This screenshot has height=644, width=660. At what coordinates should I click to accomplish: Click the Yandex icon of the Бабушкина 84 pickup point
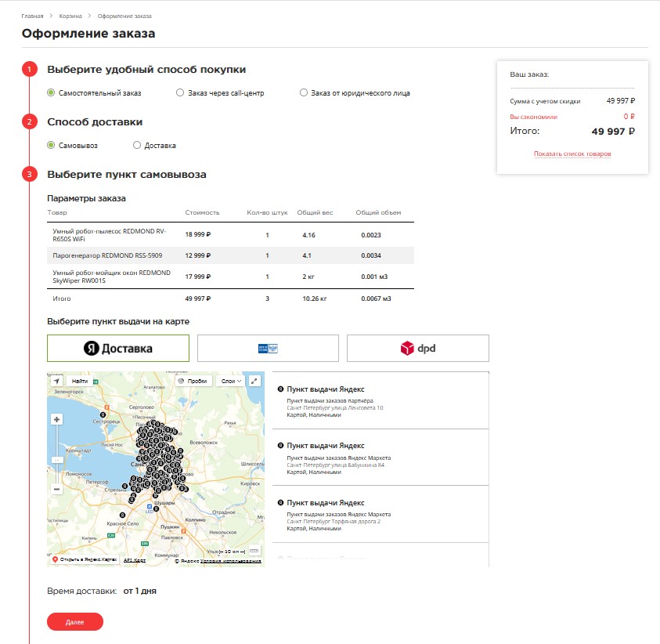click(x=281, y=446)
